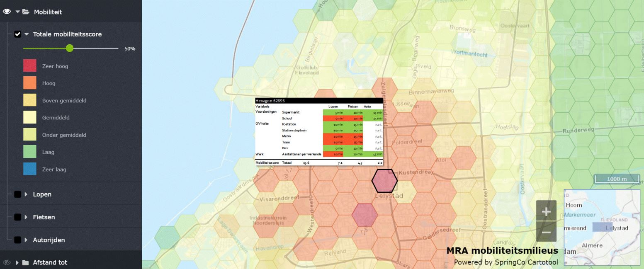Click the 'Supermarkt' row label in popup
Viewport: 644px width, 269px height.
point(291,112)
